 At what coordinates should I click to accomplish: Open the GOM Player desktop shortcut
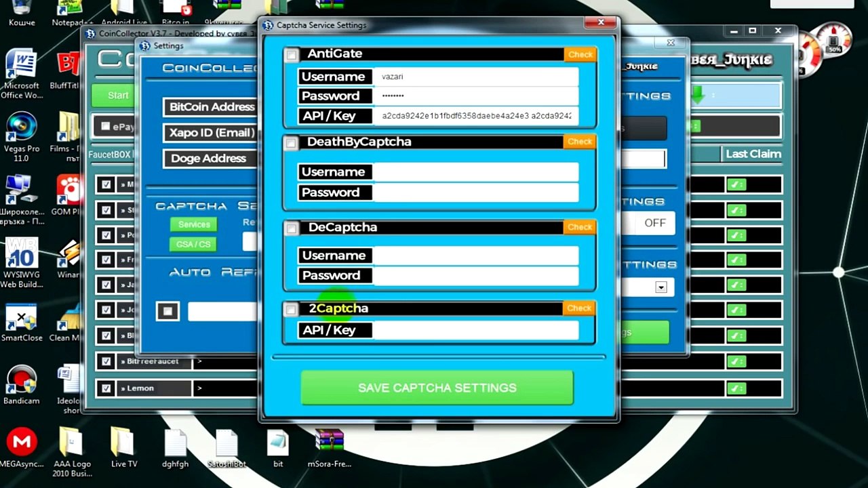(x=68, y=195)
